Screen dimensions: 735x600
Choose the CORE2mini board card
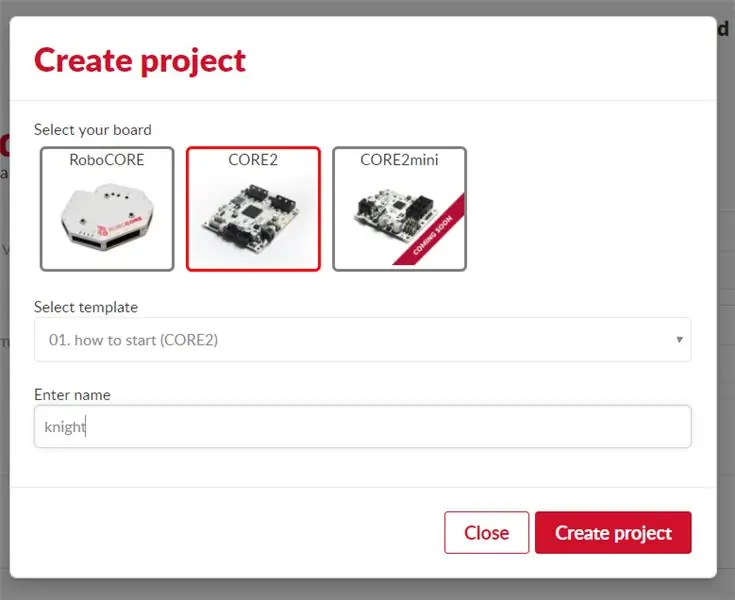399,209
